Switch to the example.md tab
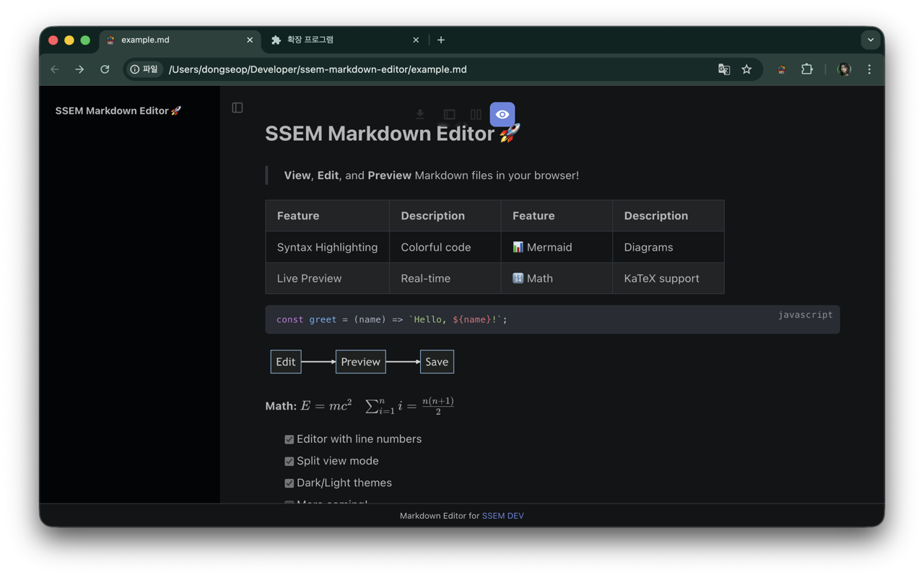 (x=180, y=40)
